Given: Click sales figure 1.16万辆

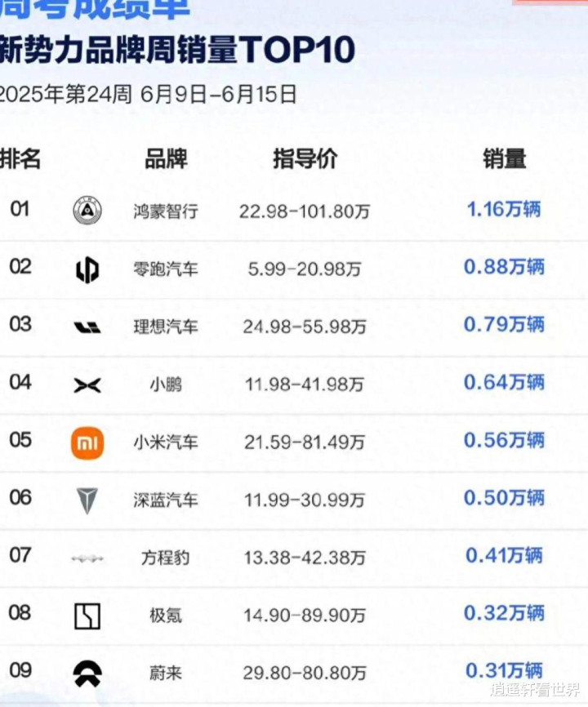Looking at the screenshot, I should (x=504, y=209).
